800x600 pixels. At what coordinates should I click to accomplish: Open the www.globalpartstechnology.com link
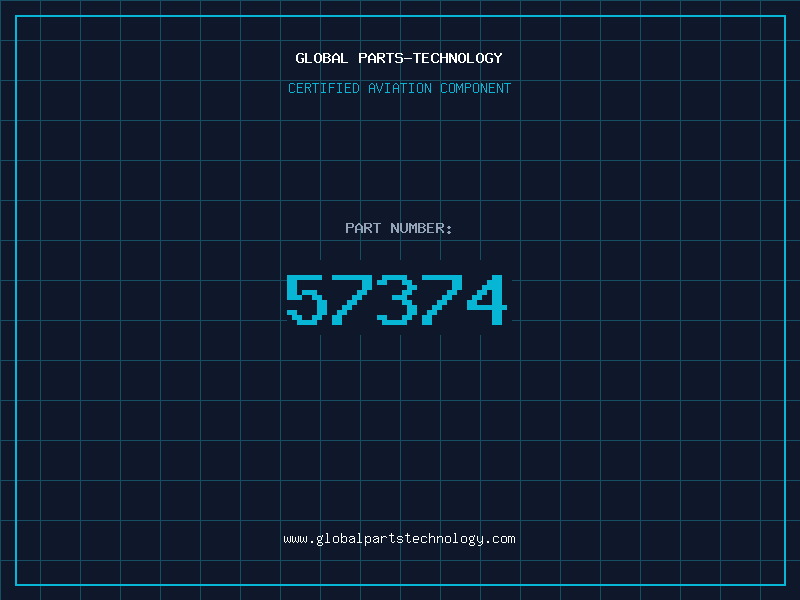pyautogui.click(x=399, y=539)
